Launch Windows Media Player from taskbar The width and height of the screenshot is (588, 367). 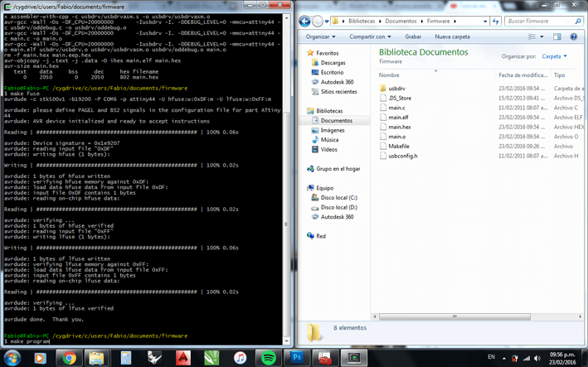pos(40,358)
